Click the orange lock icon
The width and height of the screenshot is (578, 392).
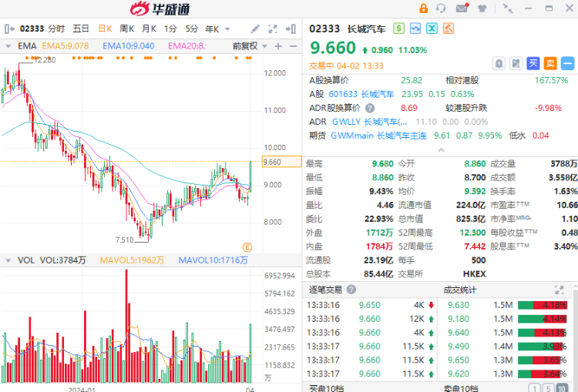tap(423, 8)
